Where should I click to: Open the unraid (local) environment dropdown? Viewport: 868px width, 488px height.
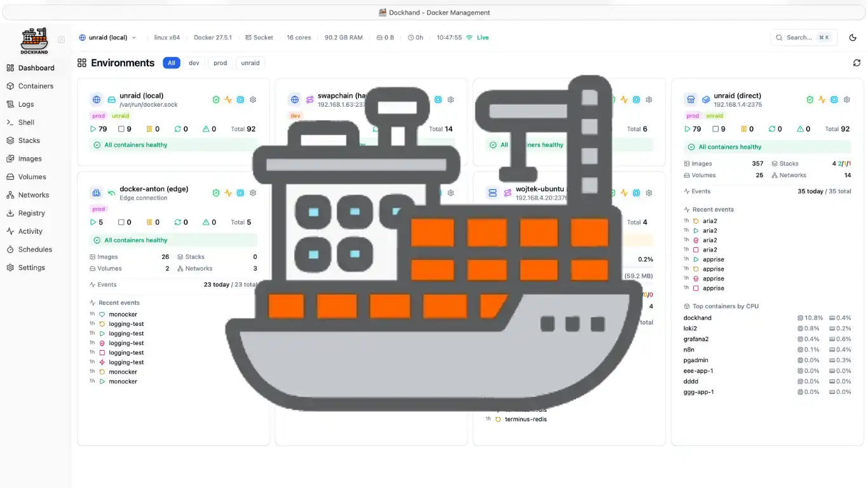pyautogui.click(x=107, y=37)
